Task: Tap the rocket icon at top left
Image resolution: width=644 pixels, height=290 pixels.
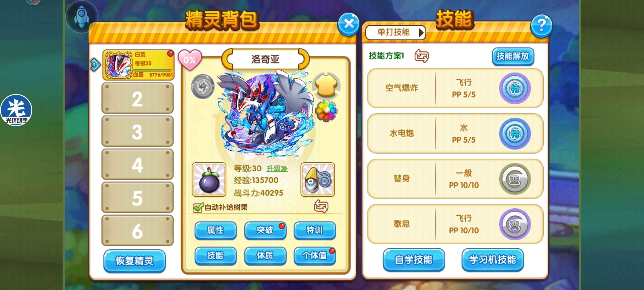Action: tap(81, 17)
